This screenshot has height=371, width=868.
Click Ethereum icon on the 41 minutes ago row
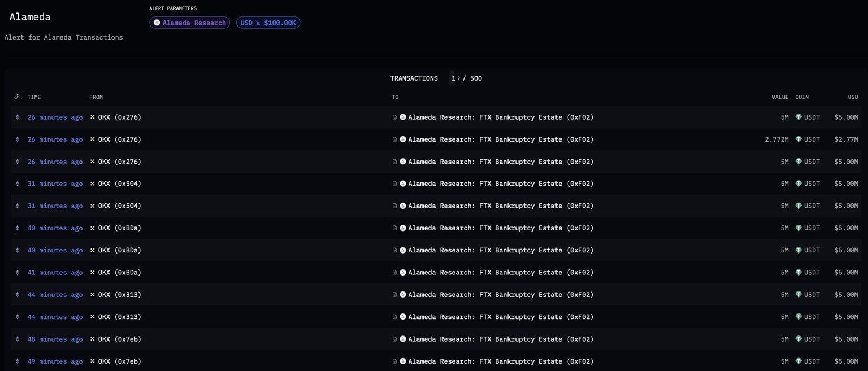pyautogui.click(x=17, y=273)
